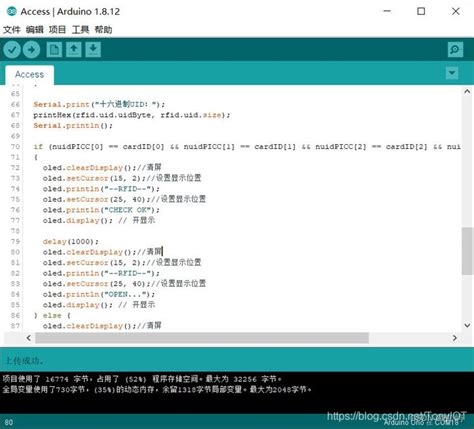Click oled.clearDisplay on line 72
Screen dimensions: 474x429
tap(102, 168)
